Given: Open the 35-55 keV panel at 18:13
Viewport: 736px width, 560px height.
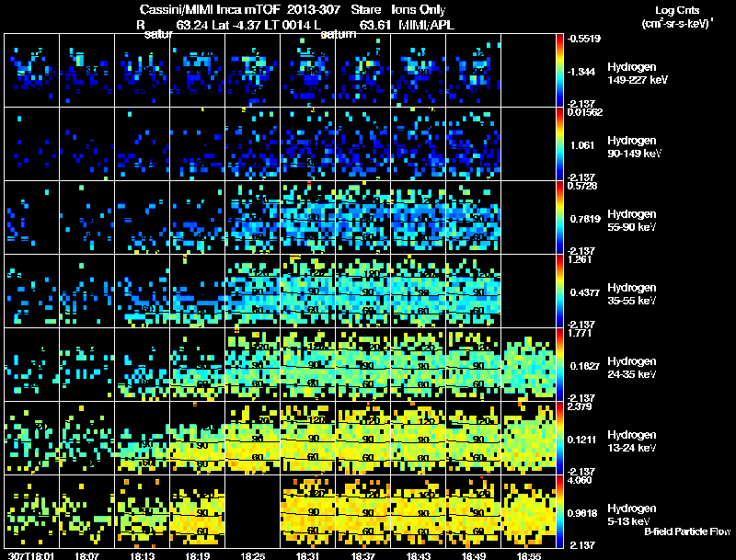Looking at the screenshot, I should 143,291.
